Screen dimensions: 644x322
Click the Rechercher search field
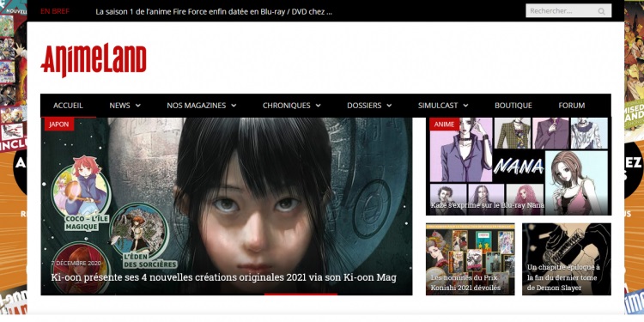pyautogui.click(x=568, y=11)
